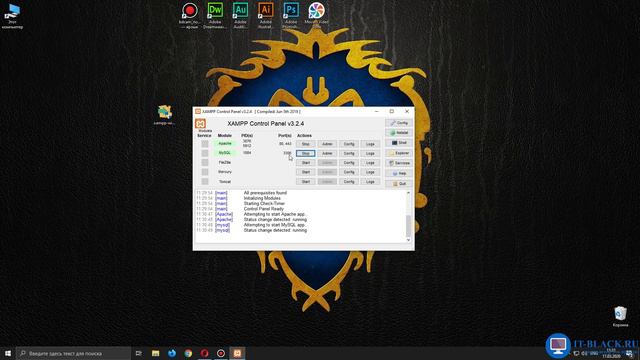Screen dimensions: 640x360
Task: Open the Apache Config menu
Action: pyautogui.click(x=349, y=144)
